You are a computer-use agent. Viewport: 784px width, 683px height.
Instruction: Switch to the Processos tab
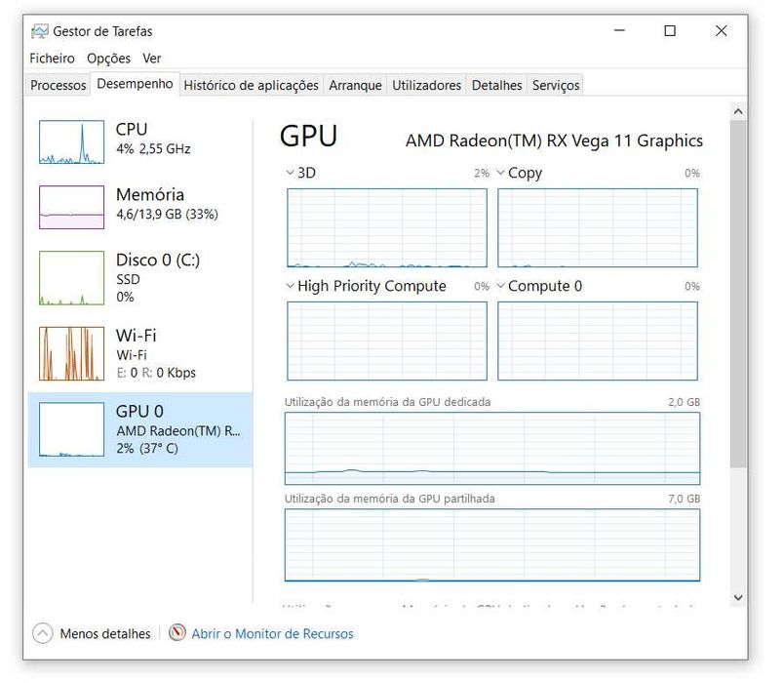coord(58,85)
